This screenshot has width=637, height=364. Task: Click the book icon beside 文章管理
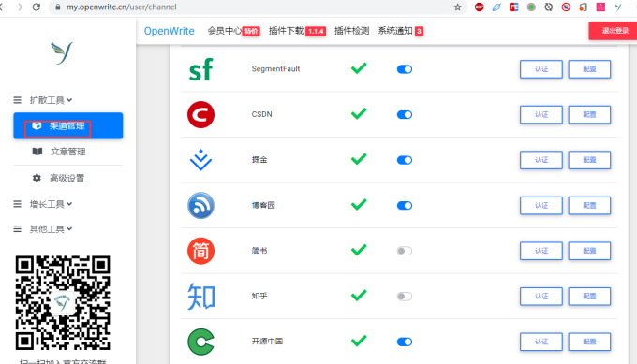[x=37, y=152]
